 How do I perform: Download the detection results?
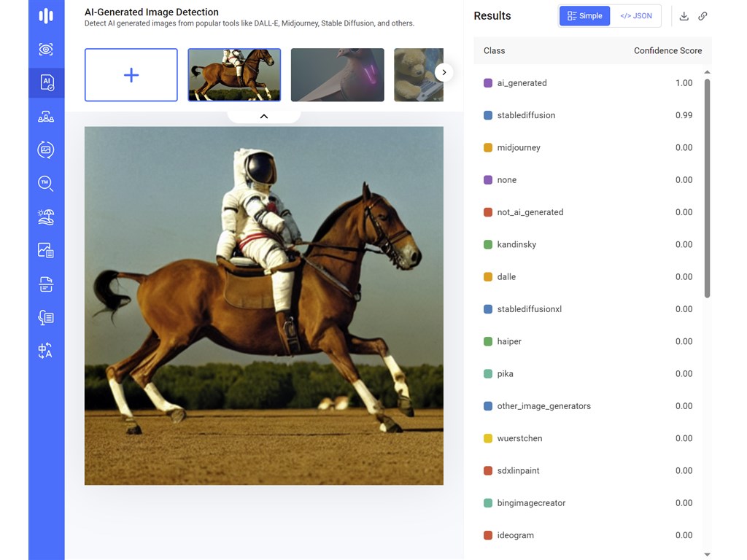(x=684, y=15)
